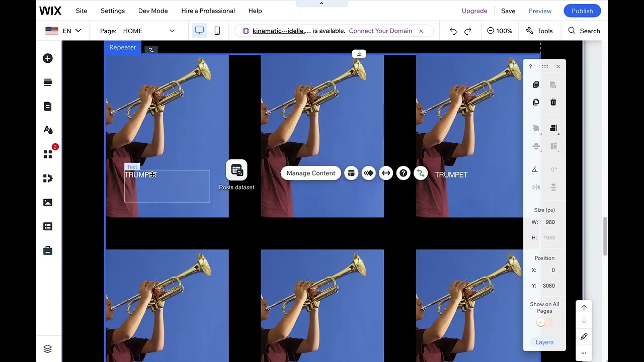Click the repeater Layouts icon
The height and width of the screenshot is (362, 644).
351,173
